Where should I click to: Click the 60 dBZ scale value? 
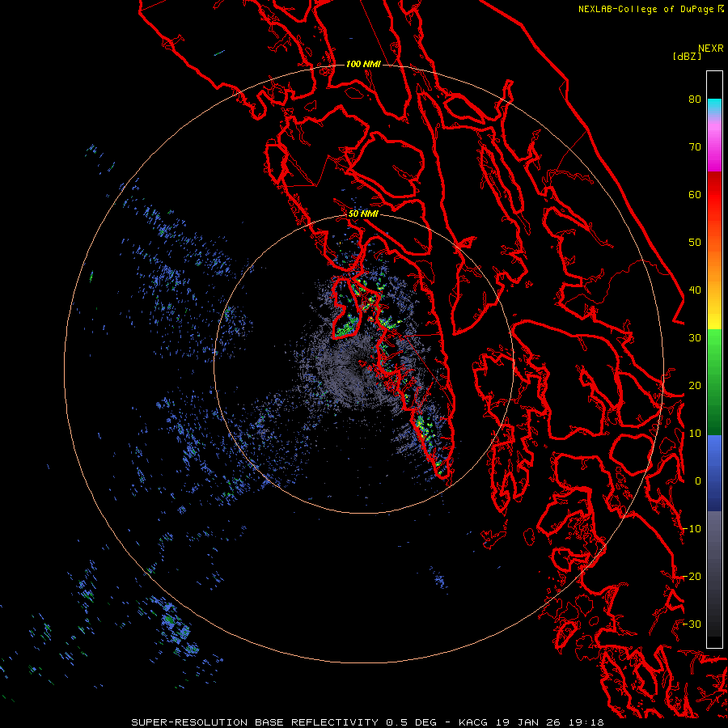pos(695,194)
